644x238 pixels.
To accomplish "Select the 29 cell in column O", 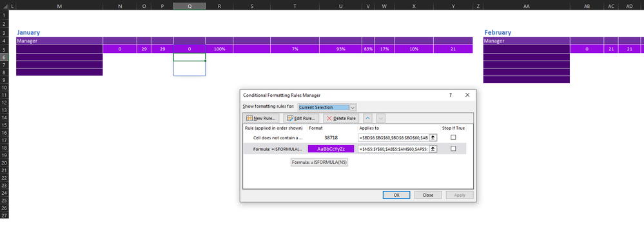I will [144, 49].
